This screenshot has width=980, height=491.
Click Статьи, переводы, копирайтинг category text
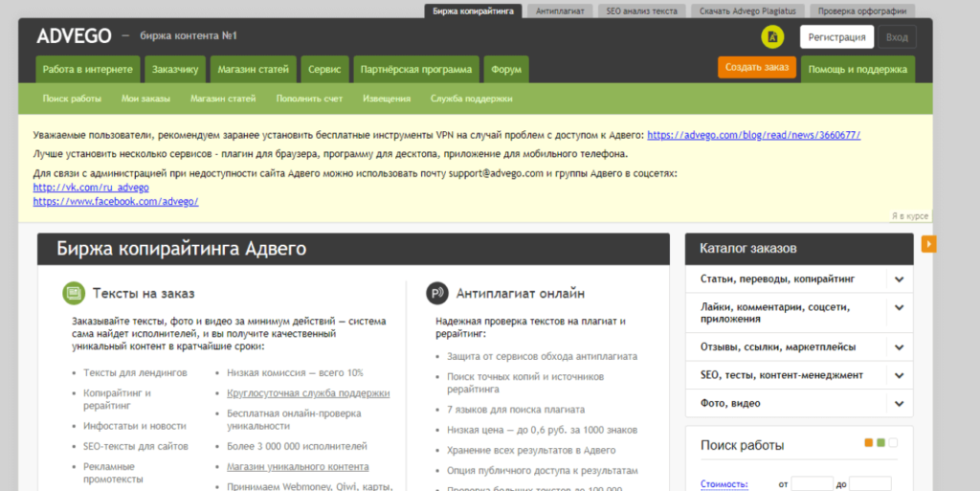777,279
